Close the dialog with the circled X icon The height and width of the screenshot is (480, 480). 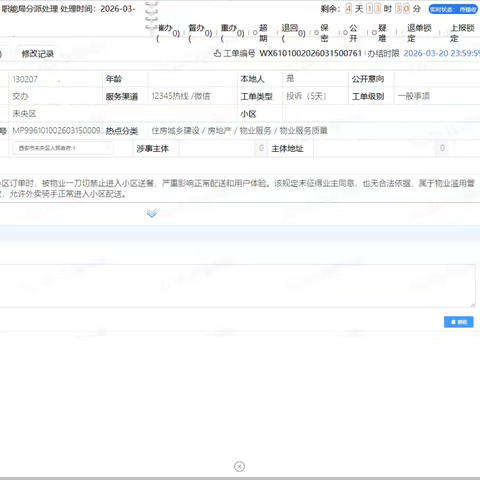pyautogui.click(x=239, y=466)
